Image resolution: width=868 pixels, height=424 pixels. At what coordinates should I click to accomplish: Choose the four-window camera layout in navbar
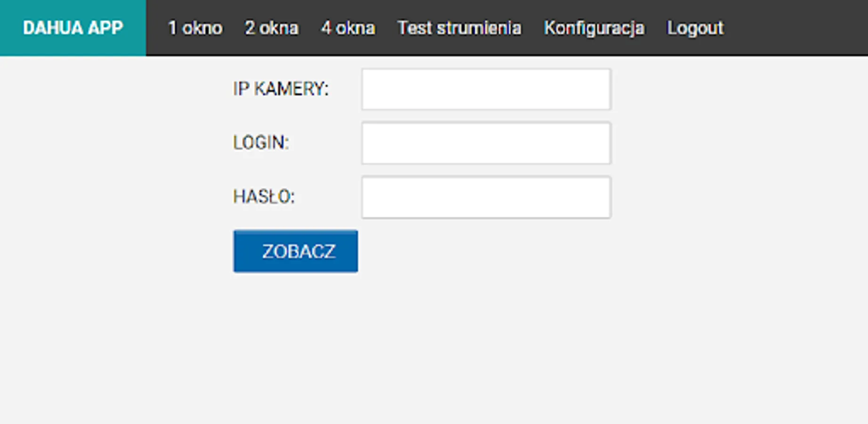(x=348, y=28)
